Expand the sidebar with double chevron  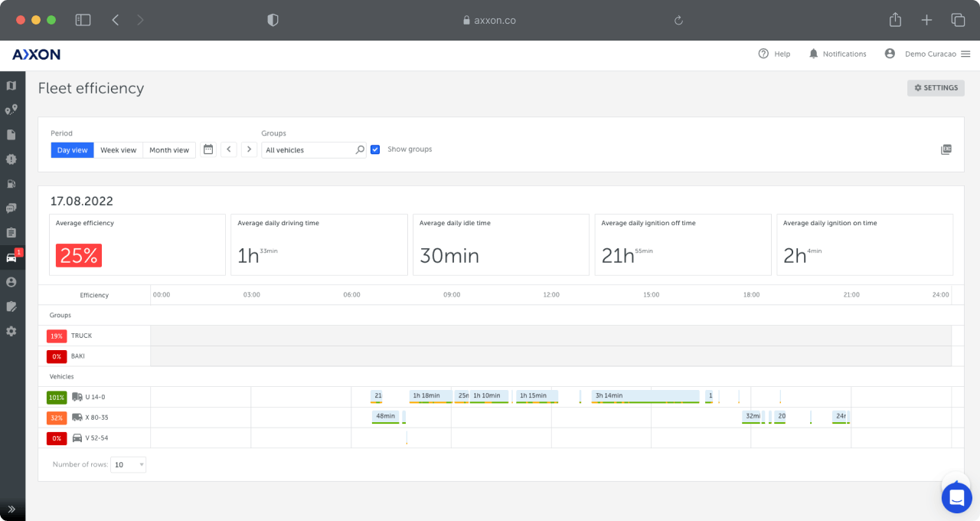11,509
